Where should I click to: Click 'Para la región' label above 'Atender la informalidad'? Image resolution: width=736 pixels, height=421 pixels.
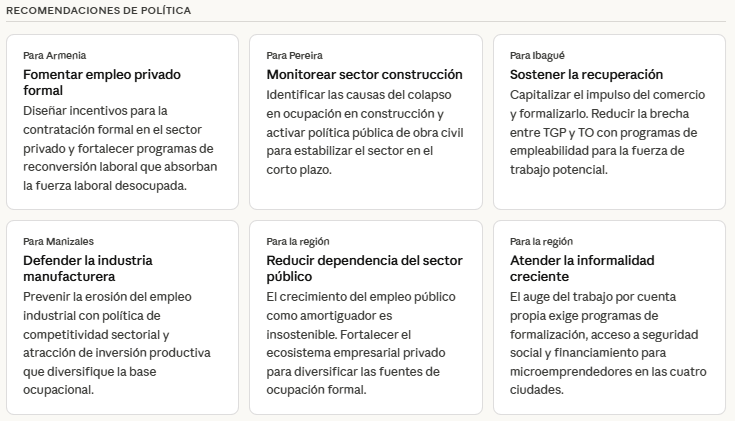(x=541, y=242)
